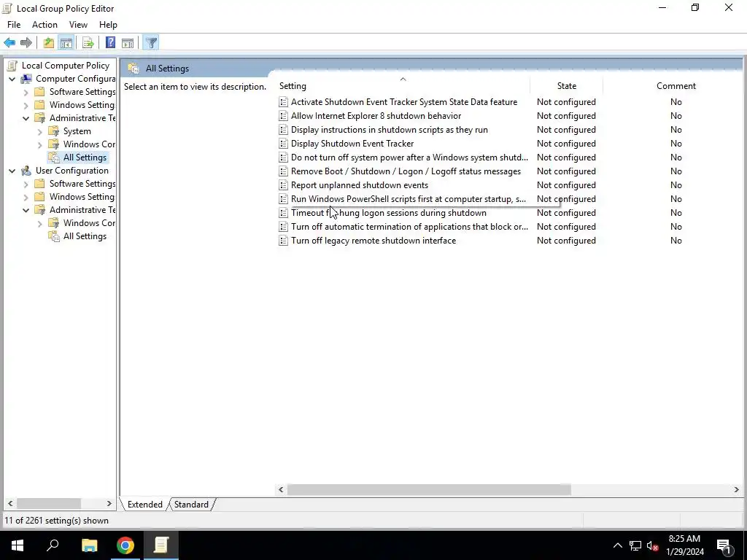Select the highlighted All Settings tree item
Image resolution: width=747 pixels, height=560 pixels.
[85, 157]
